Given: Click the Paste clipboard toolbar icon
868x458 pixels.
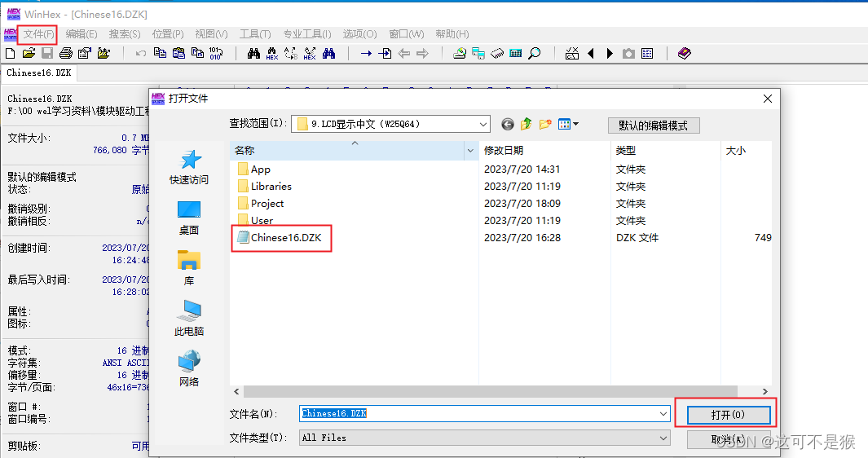Looking at the screenshot, I should point(178,53).
